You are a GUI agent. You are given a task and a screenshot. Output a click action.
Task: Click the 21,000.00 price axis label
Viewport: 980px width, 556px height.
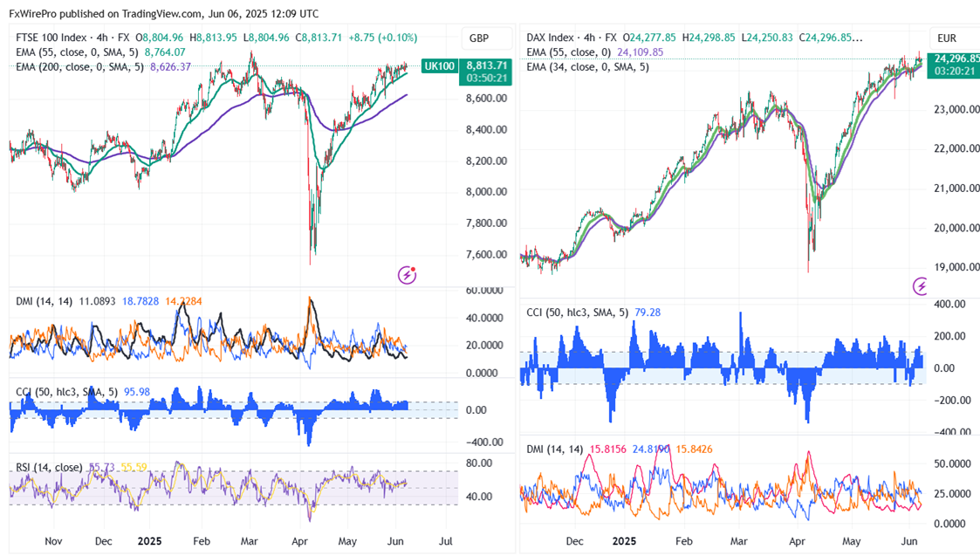click(956, 189)
